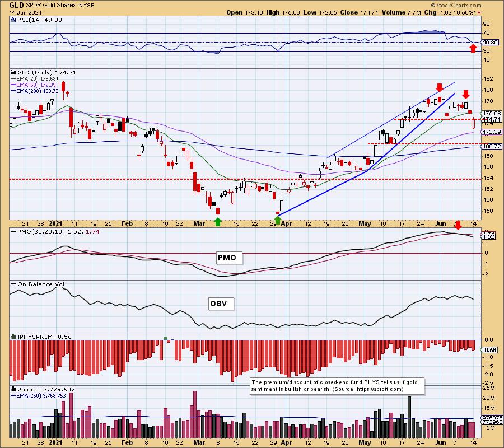Click the 5M label on volume axis
The height and width of the screenshot is (448, 504).
point(490,428)
